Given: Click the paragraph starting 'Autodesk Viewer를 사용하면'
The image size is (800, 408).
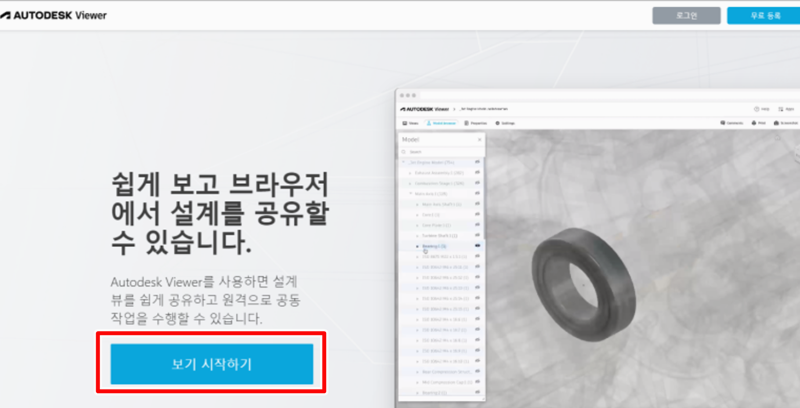Looking at the screenshot, I should click(x=205, y=300).
